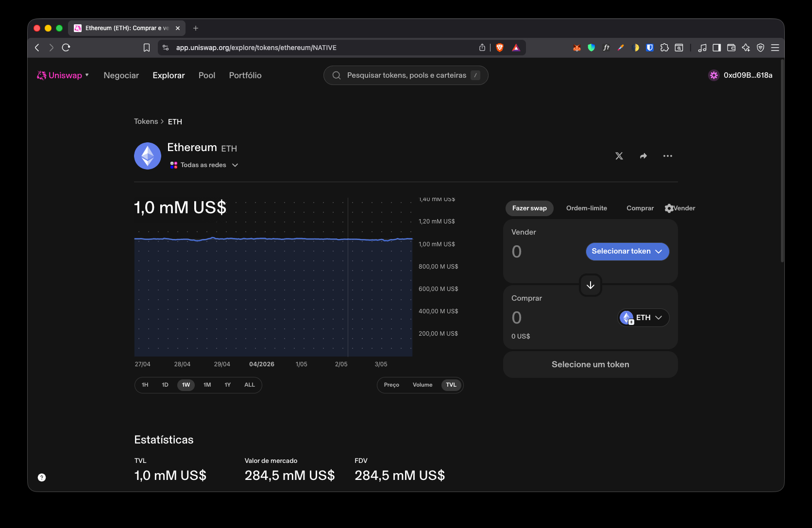812x528 pixels.
Task: Select the Vender tab
Action: pos(684,208)
